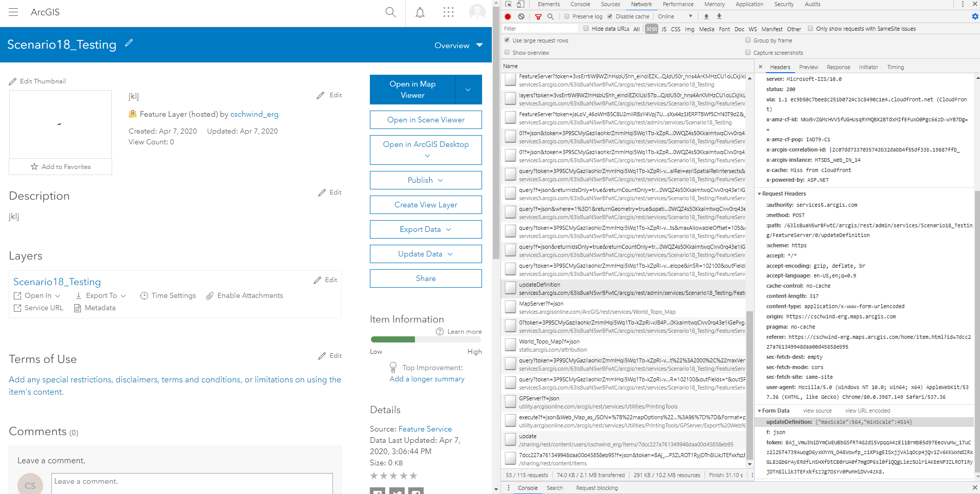Toggle the red network filter funnel
Screen dimensions: 980x494
pos(538,16)
